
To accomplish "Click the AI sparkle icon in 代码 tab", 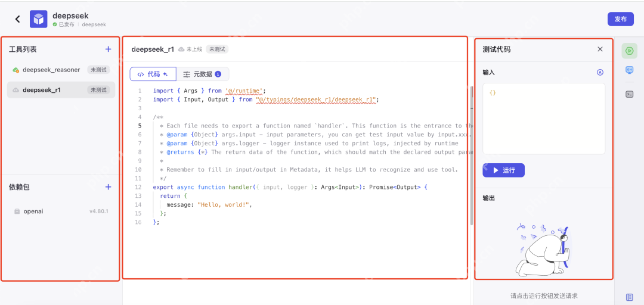I will point(165,74).
